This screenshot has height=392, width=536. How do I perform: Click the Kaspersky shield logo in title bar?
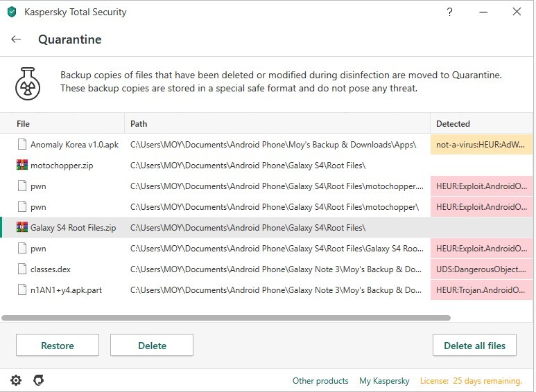click(x=12, y=12)
